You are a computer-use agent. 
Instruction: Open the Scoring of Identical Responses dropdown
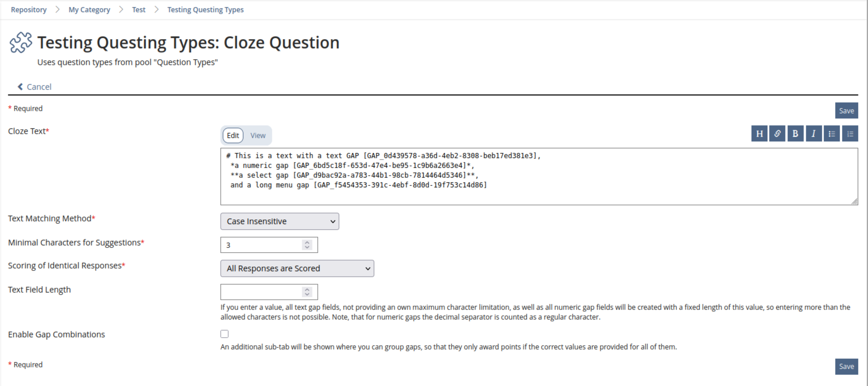coord(297,268)
